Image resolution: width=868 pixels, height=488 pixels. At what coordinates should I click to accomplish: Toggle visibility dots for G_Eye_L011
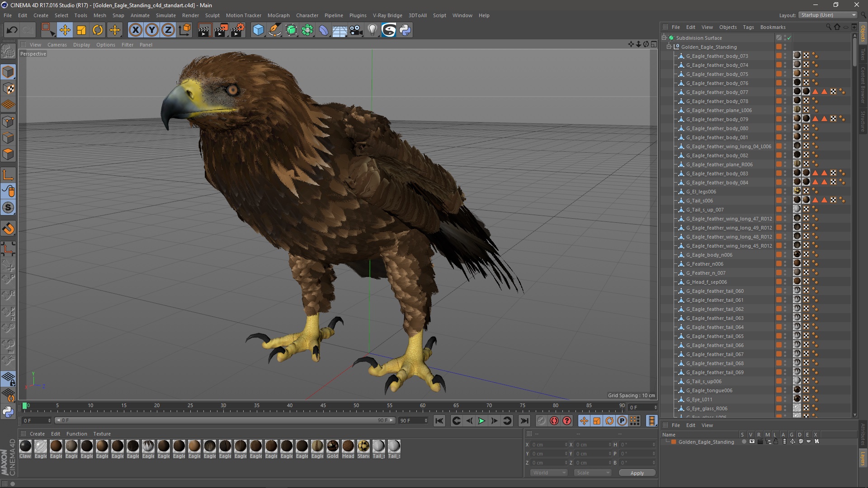pos(785,399)
